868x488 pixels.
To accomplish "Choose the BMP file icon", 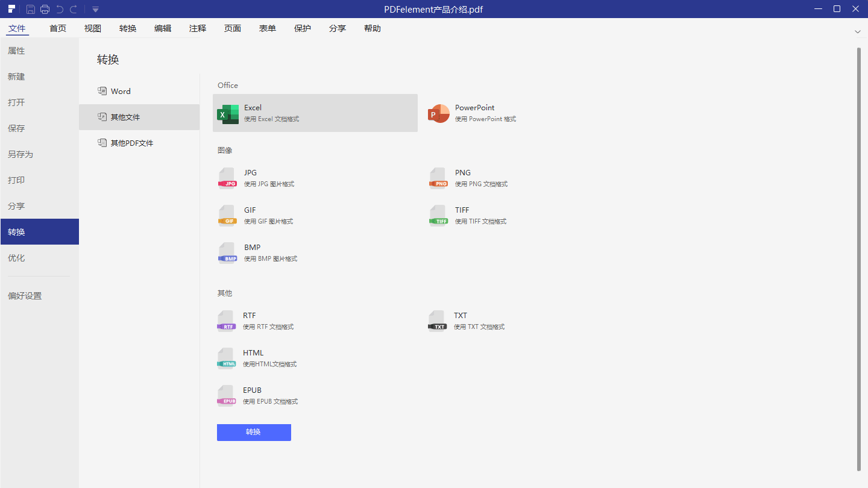I will (227, 253).
